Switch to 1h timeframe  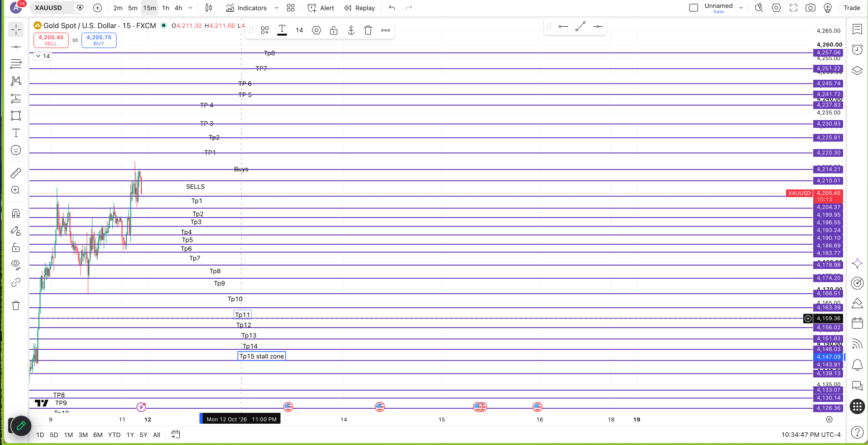point(166,8)
